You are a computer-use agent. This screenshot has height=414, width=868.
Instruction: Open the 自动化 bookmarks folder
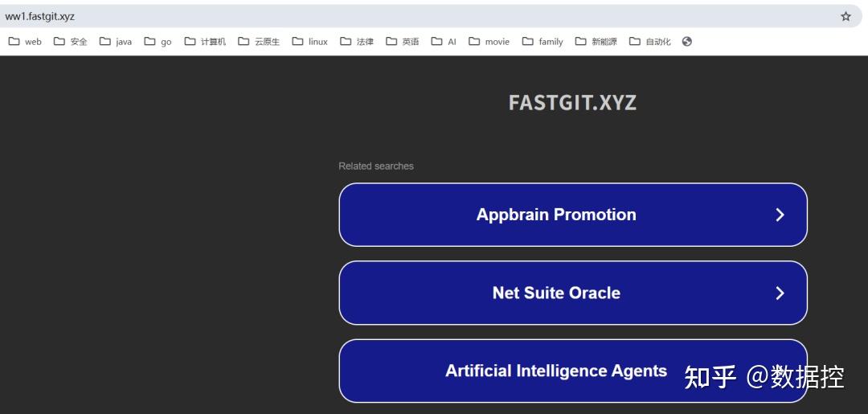point(650,42)
